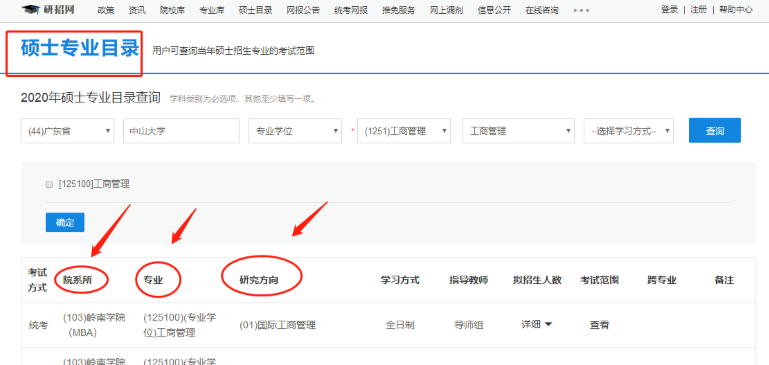Click 查看 exam scope link
Image resolution: width=769 pixels, height=365 pixels.
pos(599,324)
